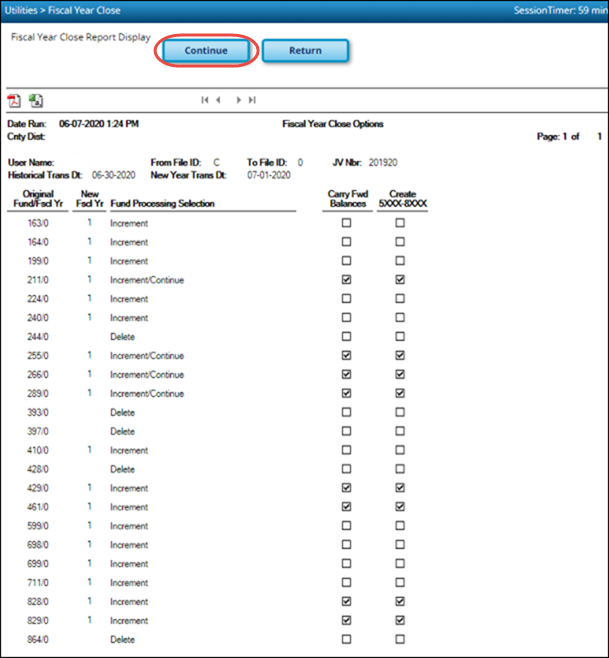
Task: Select fund 289/0 Increment/Continue row text
Action: [x=146, y=394]
